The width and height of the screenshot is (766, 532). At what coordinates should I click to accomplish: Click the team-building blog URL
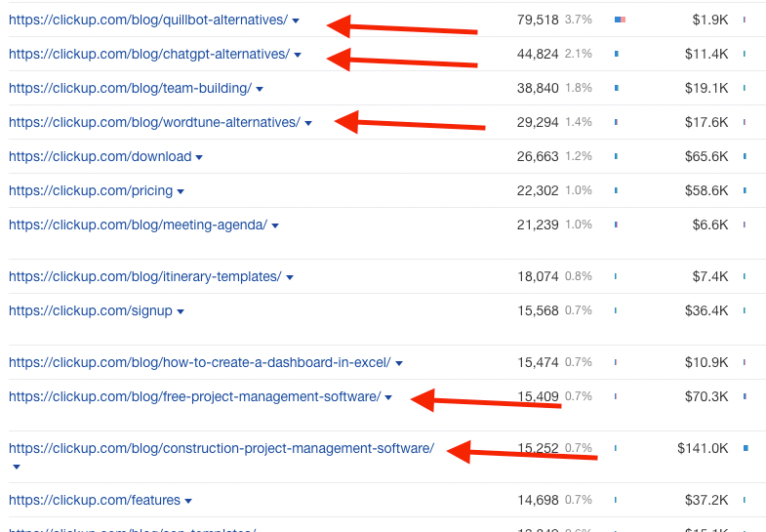130,88
